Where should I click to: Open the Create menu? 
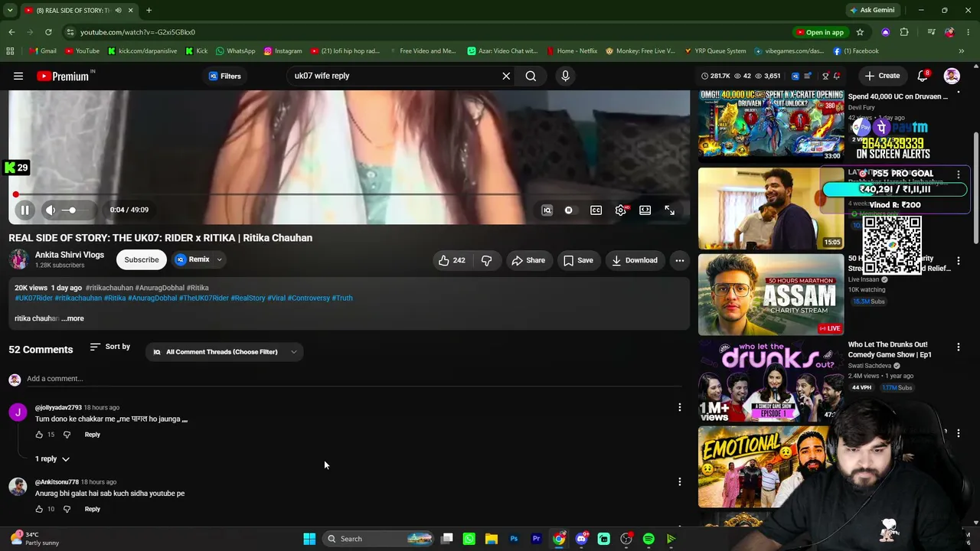click(x=882, y=76)
